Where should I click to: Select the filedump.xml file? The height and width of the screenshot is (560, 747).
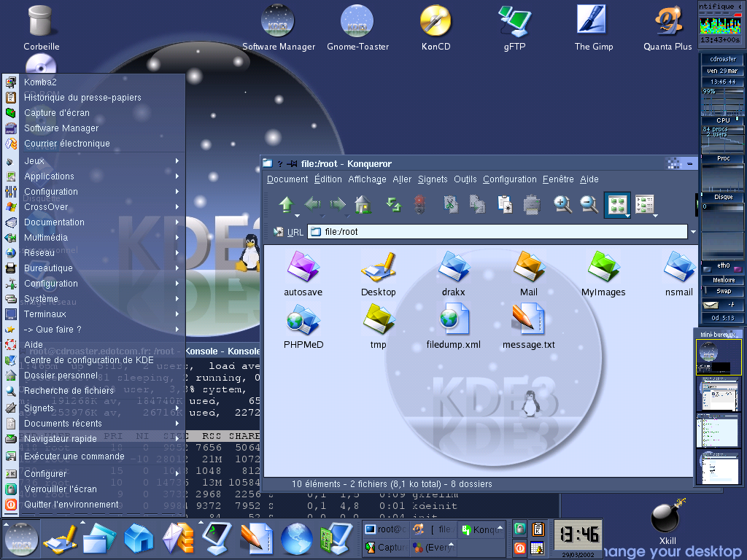tap(454, 327)
